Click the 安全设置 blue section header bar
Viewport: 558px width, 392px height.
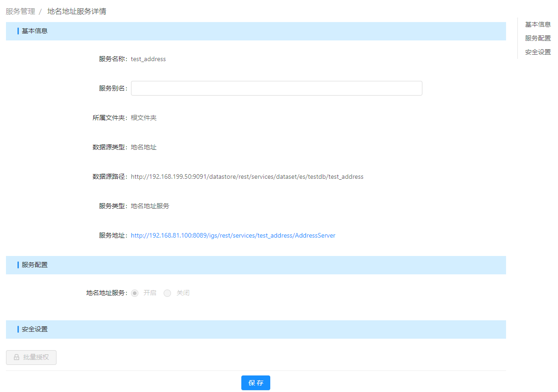point(256,330)
